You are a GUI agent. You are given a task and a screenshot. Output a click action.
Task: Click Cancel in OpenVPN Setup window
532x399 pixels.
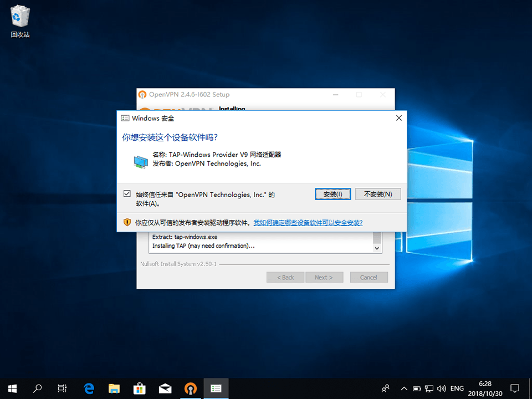(369, 277)
